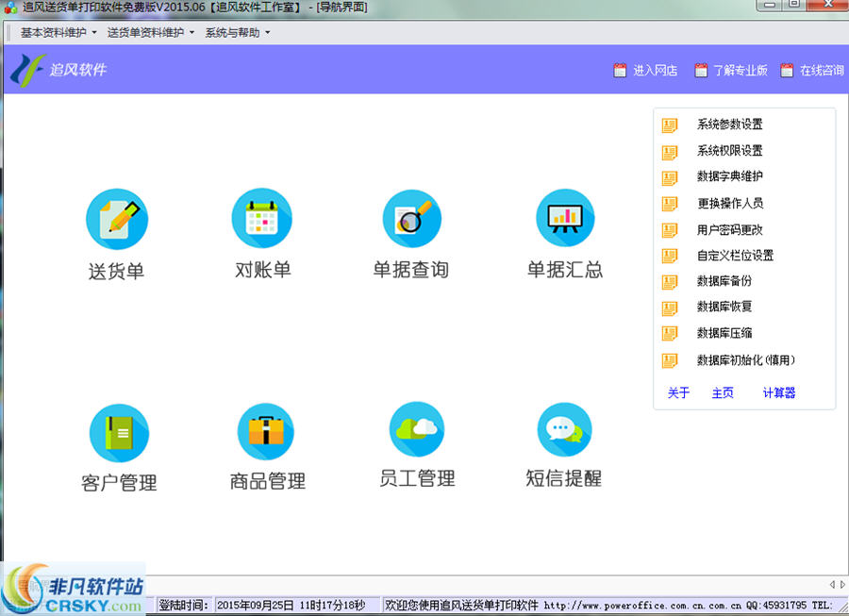Open the 对账单 calendar icon
The height and width of the screenshot is (616, 849).
tap(262, 218)
